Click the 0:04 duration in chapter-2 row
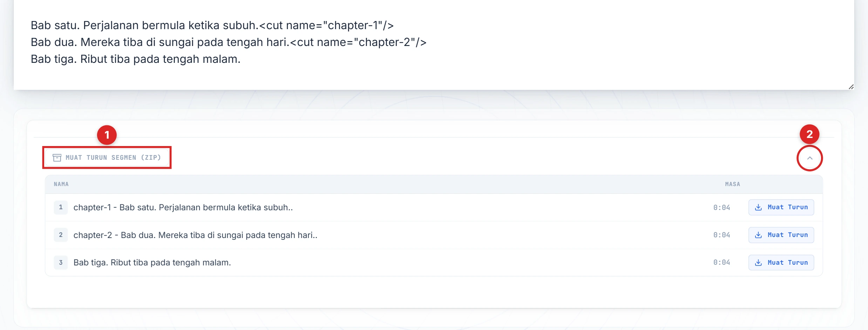Viewport: 868px width, 330px height. tap(721, 235)
